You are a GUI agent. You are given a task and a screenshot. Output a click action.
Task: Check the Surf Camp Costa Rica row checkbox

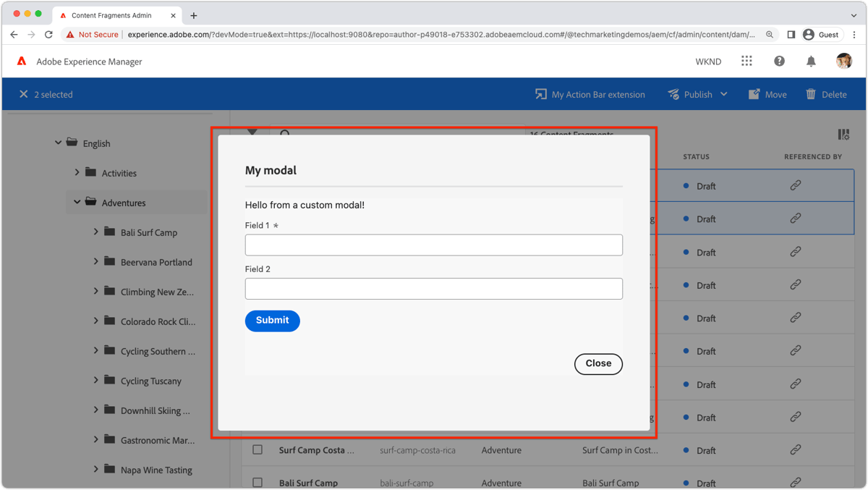(x=258, y=449)
